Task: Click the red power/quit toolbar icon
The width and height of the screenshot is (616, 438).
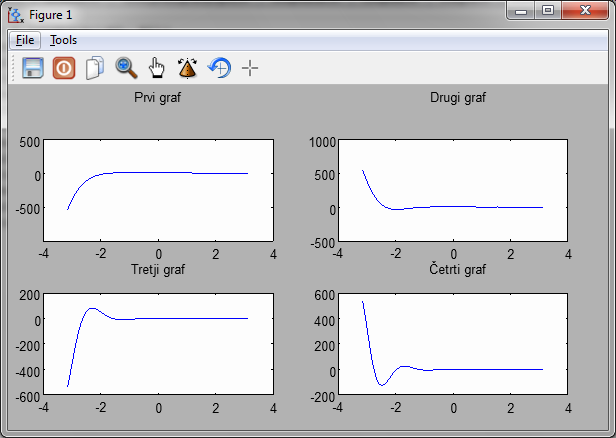Action: [x=64, y=68]
